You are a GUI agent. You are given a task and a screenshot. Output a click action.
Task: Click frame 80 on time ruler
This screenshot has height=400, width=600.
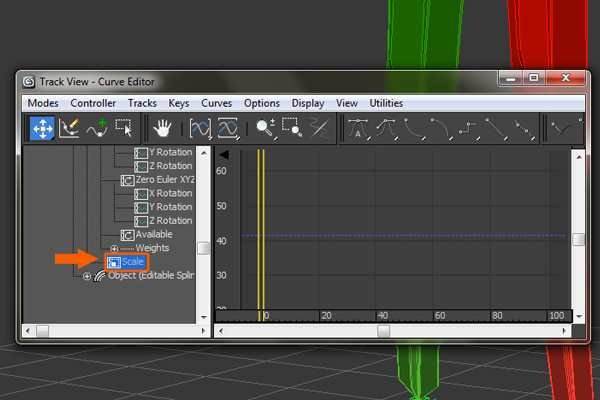pyautogui.click(x=497, y=316)
